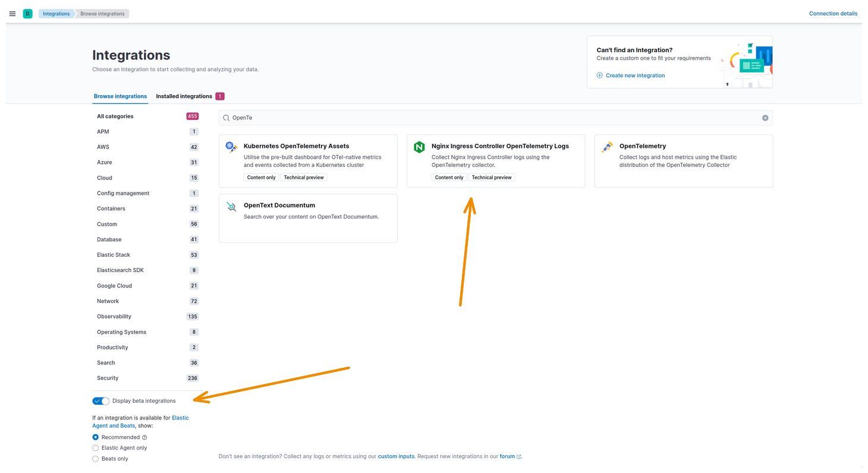Switch to Browse integrations tab

[120, 96]
